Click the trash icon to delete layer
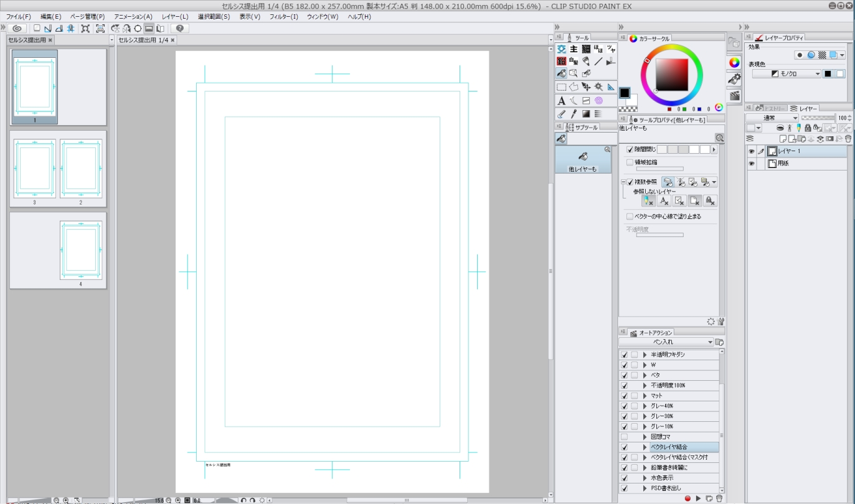The height and width of the screenshot is (504, 855). [x=847, y=139]
